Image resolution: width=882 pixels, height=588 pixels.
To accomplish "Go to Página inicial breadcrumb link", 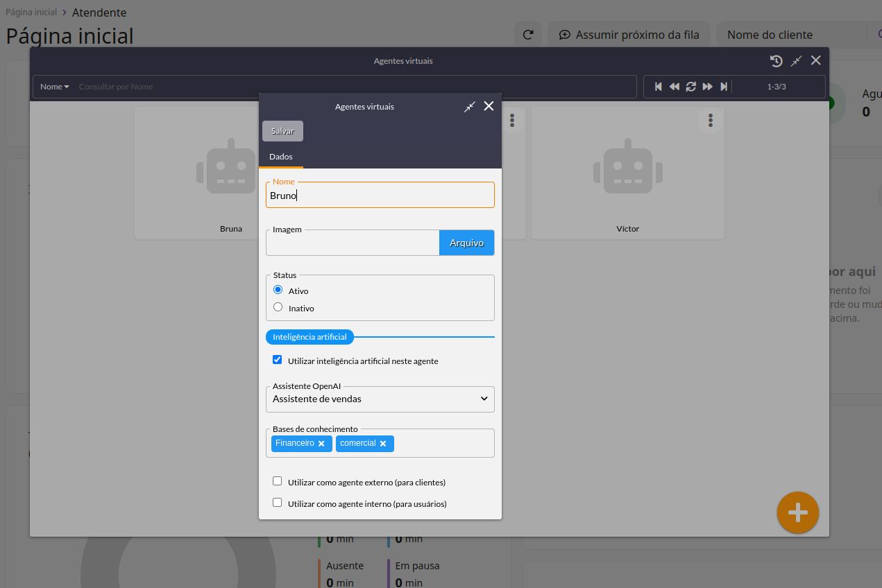I will click(31, 12).
